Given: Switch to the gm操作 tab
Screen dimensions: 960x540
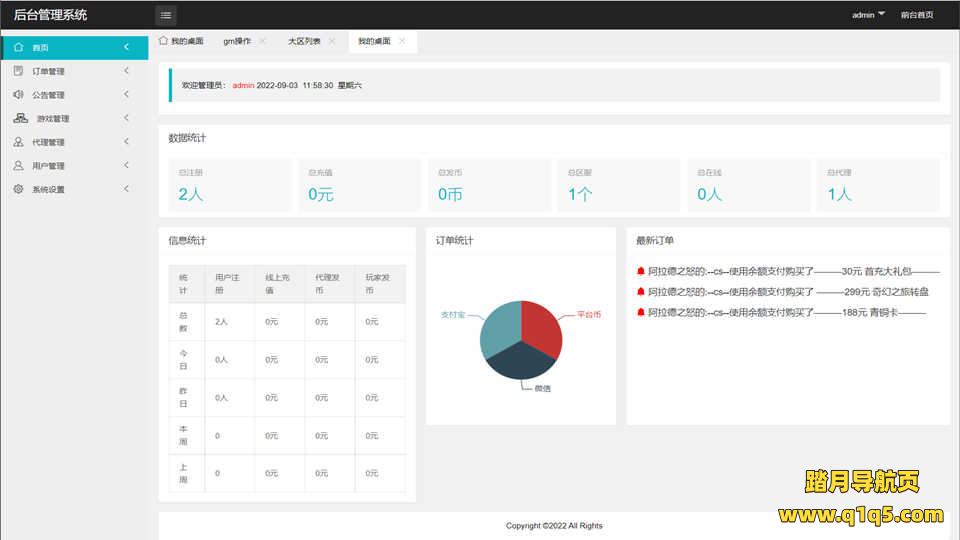Looking at the screenshot, I should (237, 41).
